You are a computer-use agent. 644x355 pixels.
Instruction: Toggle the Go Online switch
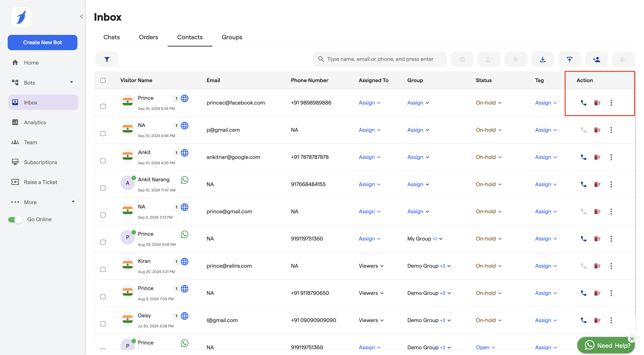pyautogui.click(x=15, y=219)
